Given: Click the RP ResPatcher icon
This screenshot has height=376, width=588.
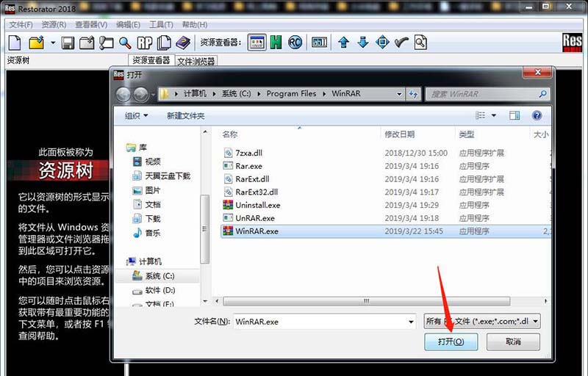Looking at the screenshot, I should [x=144, y=43].
